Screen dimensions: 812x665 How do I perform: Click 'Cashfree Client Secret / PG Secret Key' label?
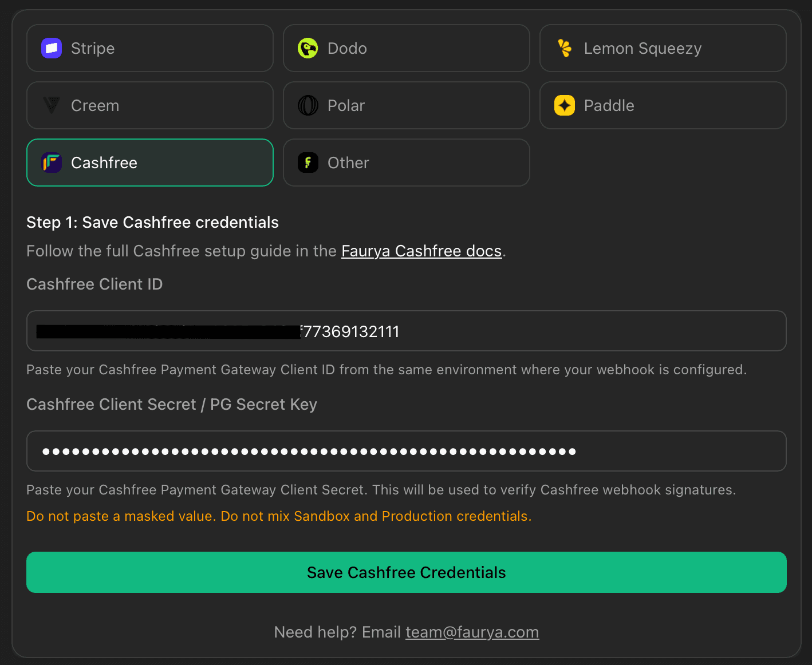172,405
